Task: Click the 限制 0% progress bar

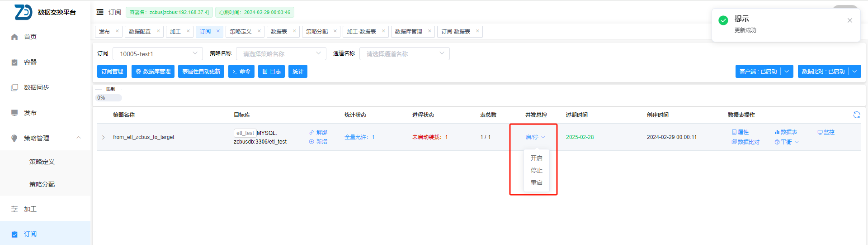Action: [x=109, y=98]
